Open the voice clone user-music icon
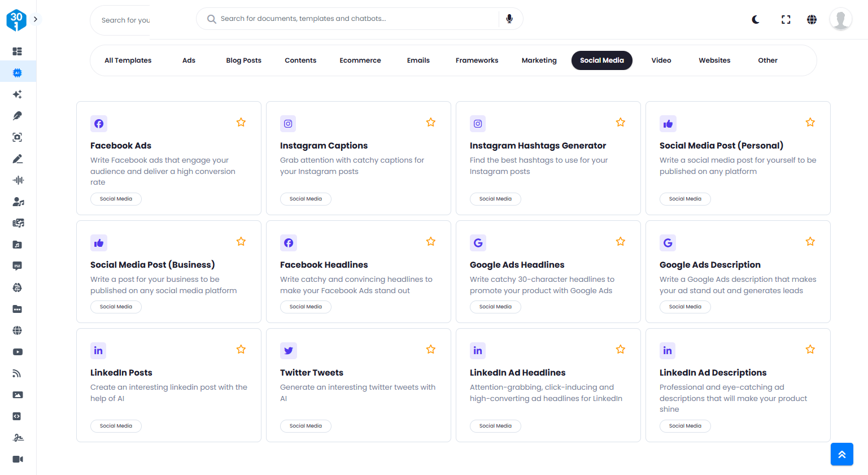 18,202
